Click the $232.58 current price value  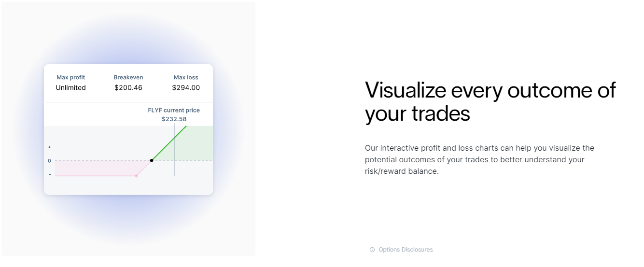[x=174, y=119]
